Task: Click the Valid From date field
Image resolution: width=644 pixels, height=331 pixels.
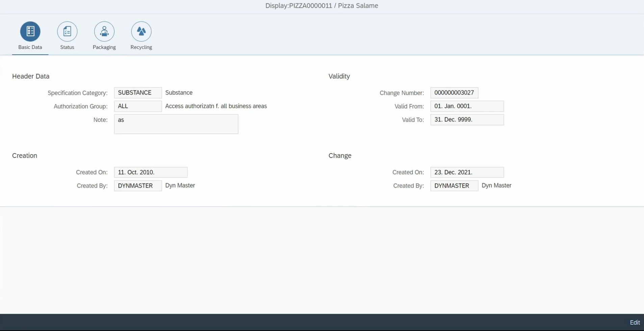Action: pos(467,106)
